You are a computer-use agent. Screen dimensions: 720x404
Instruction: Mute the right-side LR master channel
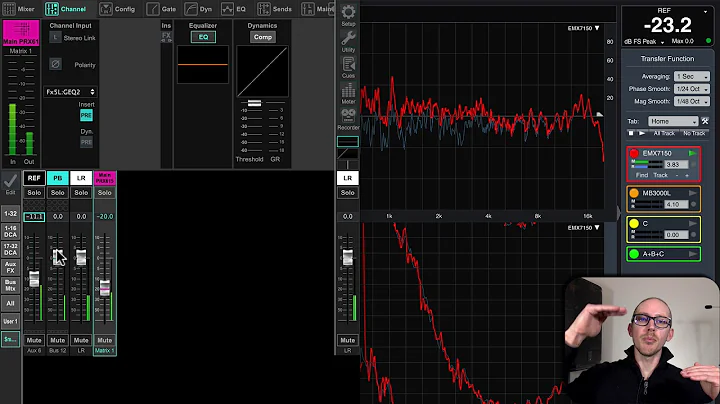click(348, 340)
